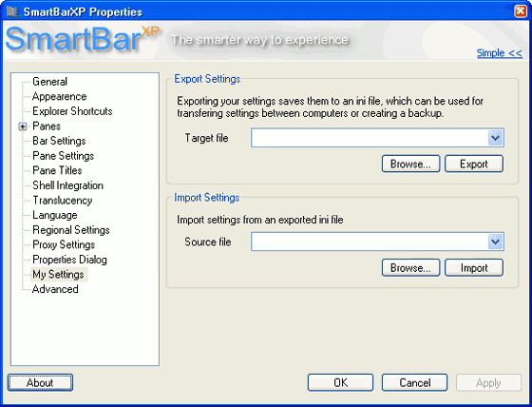Click Browse button for Source file
Image resolution: width=532 pixels, height=407 pixels.
tap(410, 268)
